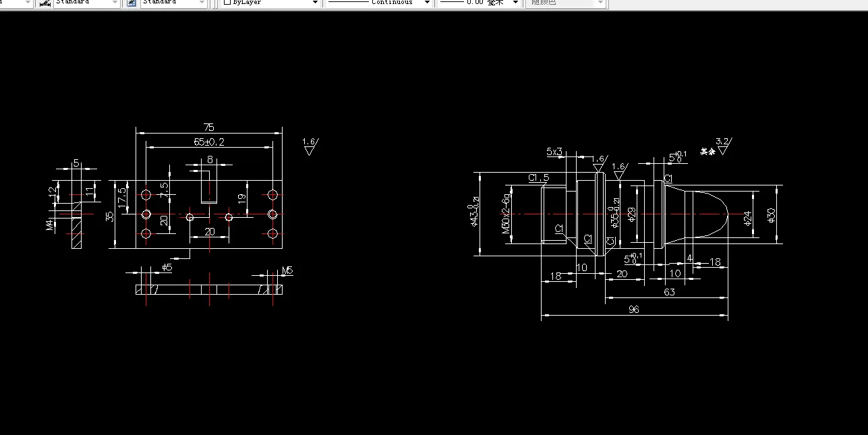Select the 75 overall width dimension
The image size is (868, 435).
[209, 127]
